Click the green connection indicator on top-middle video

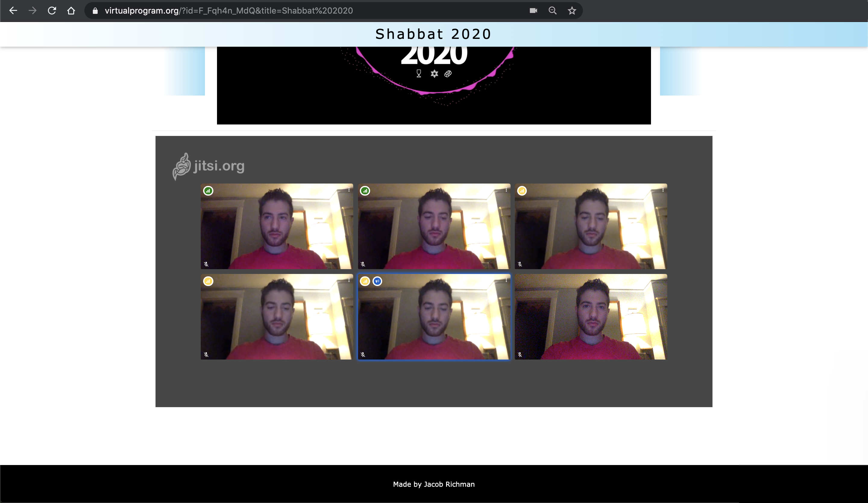pos(365,190)
